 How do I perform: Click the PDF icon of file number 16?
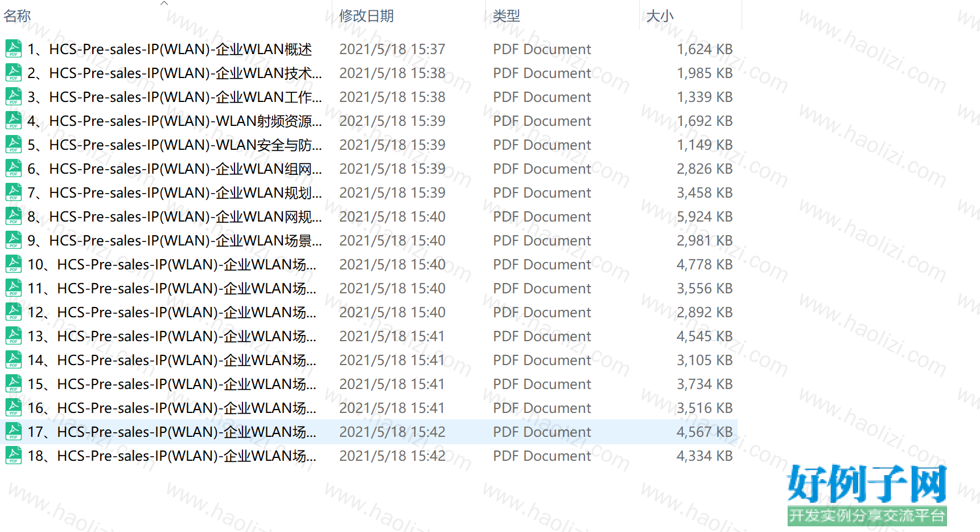coord(14,408)
